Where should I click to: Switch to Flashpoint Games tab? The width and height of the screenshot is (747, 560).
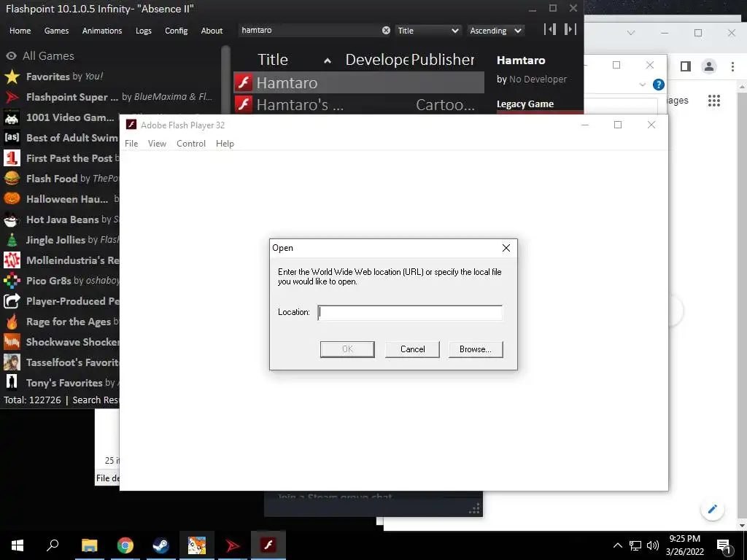[x=56, y=31]
